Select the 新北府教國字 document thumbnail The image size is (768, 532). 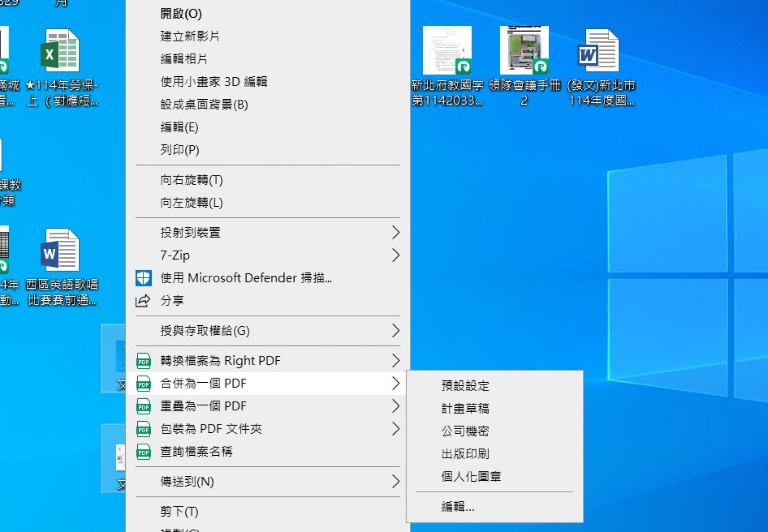point(447,51)
